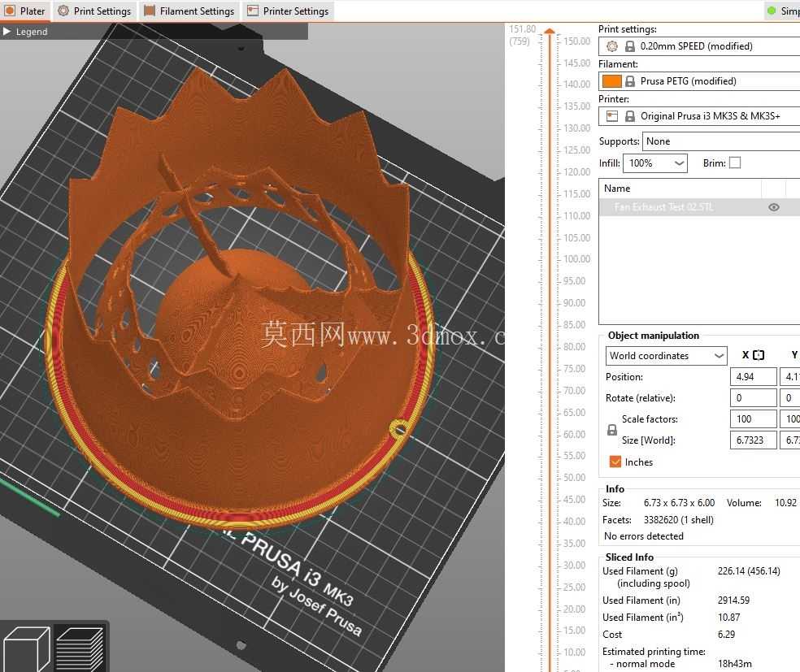The height and width of the screenshot is (672, 800).
Task: Click the Volume value 10.92
Action: click(x=785, y=503)
